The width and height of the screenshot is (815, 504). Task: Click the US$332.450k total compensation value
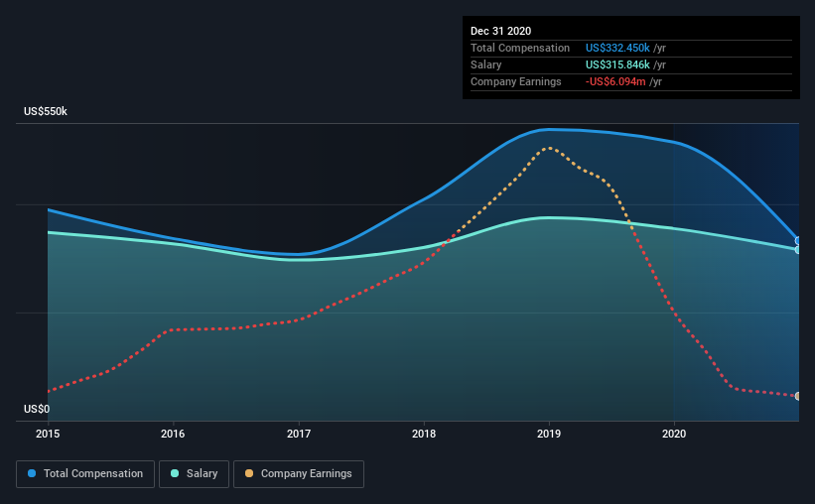(x=617, y=48)
